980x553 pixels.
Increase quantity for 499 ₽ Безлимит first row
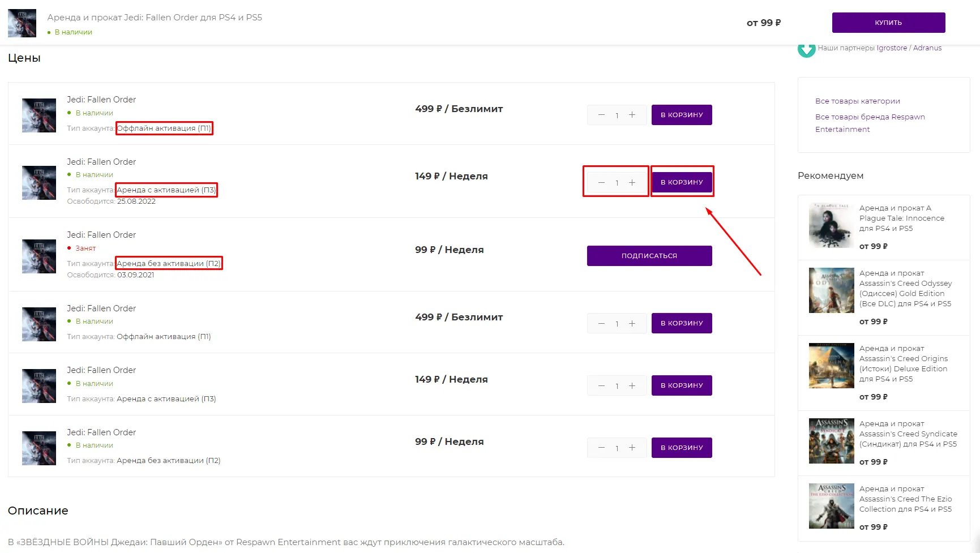coord(632,115)
